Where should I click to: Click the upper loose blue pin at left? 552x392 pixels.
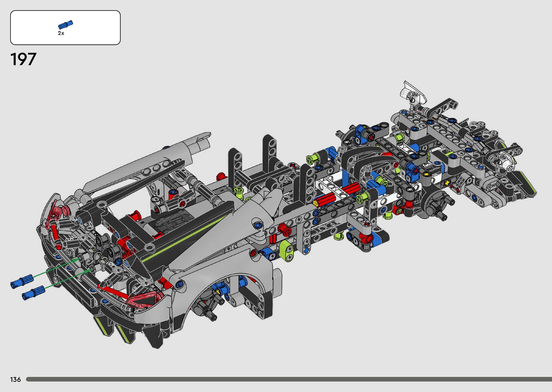21,281
